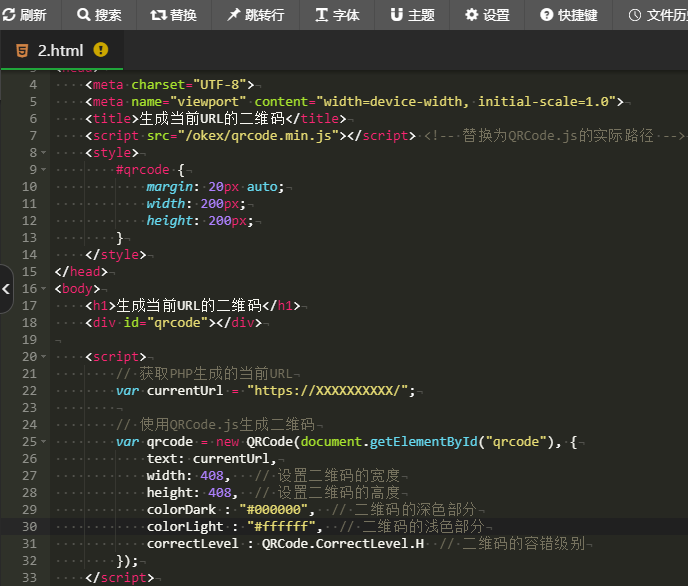
Task: Click the HTML5 file icon on tab
Action: pos(22,51)
